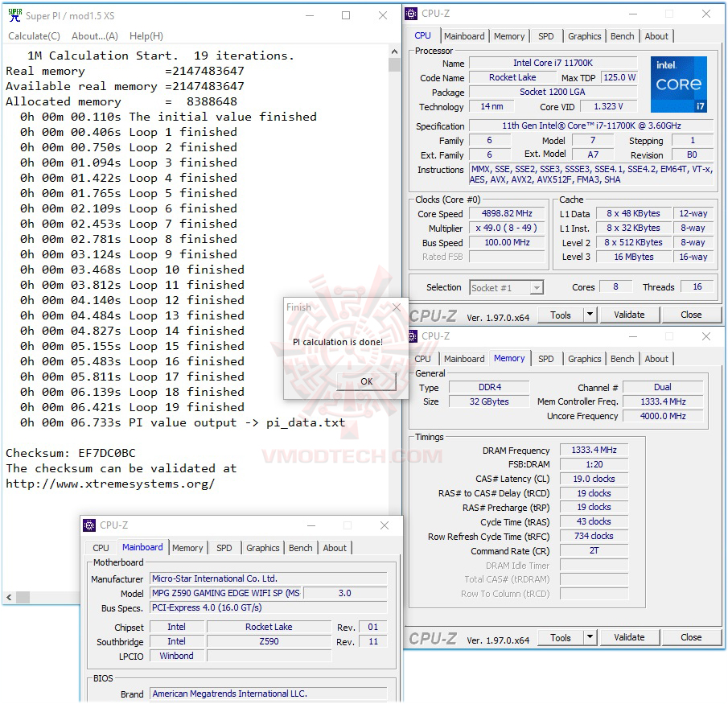Click the Close button in the CPU-Z Memory window

click(691, 637)
